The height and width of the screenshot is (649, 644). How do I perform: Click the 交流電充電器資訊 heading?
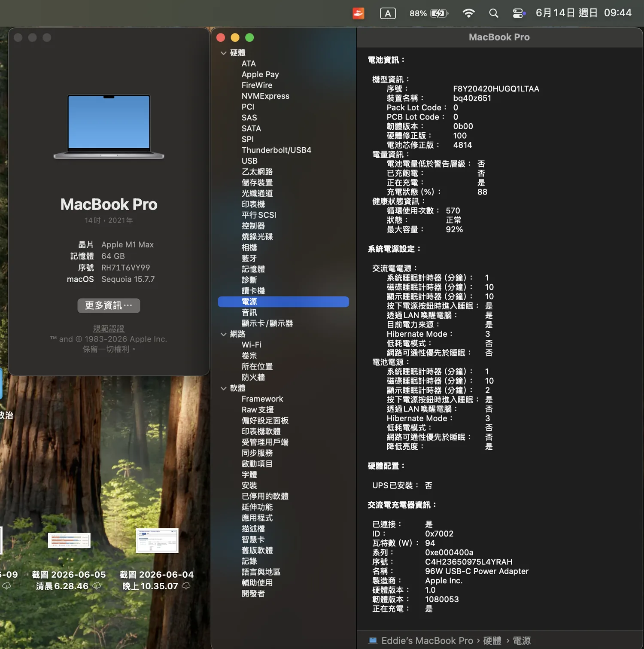402,505
